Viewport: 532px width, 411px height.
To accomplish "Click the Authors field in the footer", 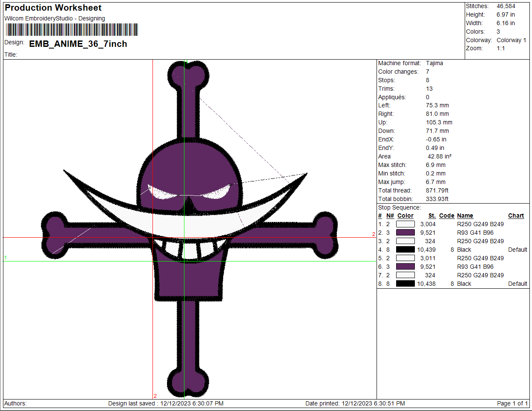I will pyautogui.click(x=15, y=403).
